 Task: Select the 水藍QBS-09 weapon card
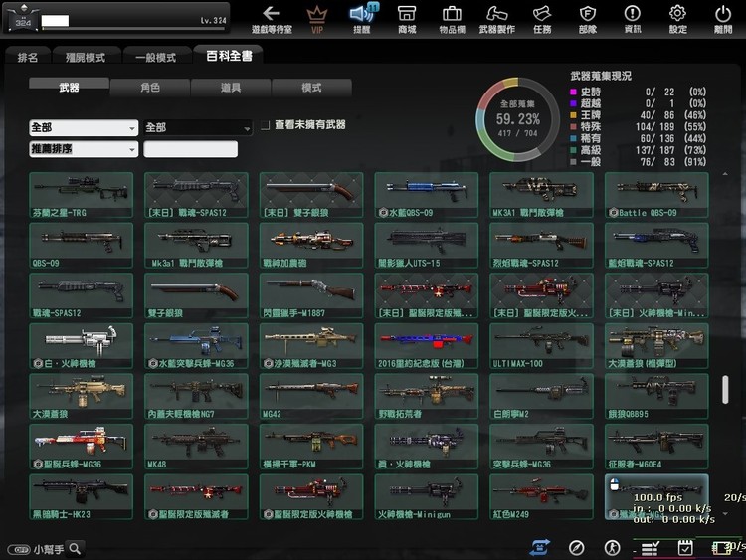[427, 195]
